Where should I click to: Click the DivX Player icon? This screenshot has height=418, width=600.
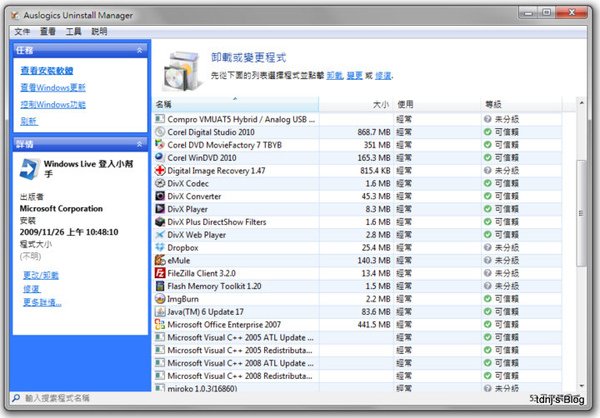[x=160, y=209]
